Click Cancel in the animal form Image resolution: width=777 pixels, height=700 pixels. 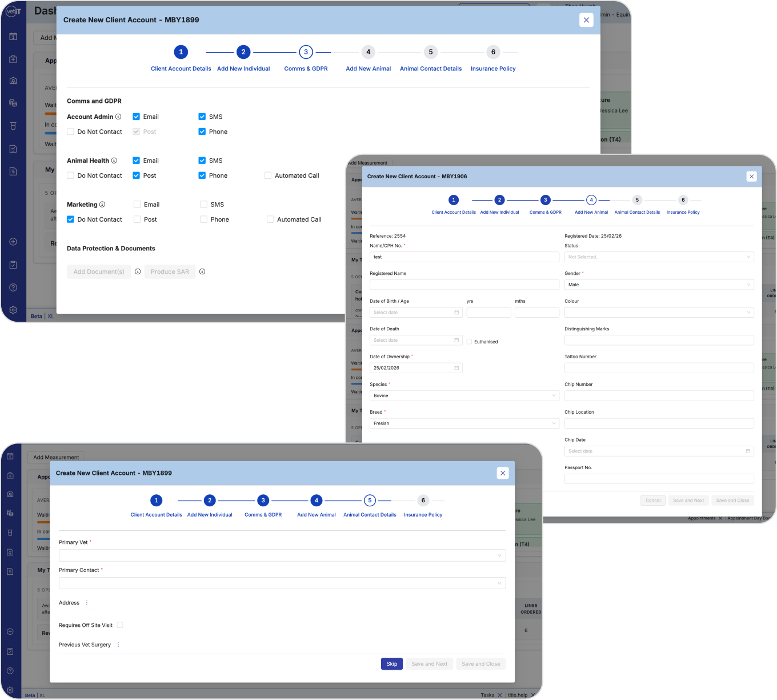click(x=653, y=501)
